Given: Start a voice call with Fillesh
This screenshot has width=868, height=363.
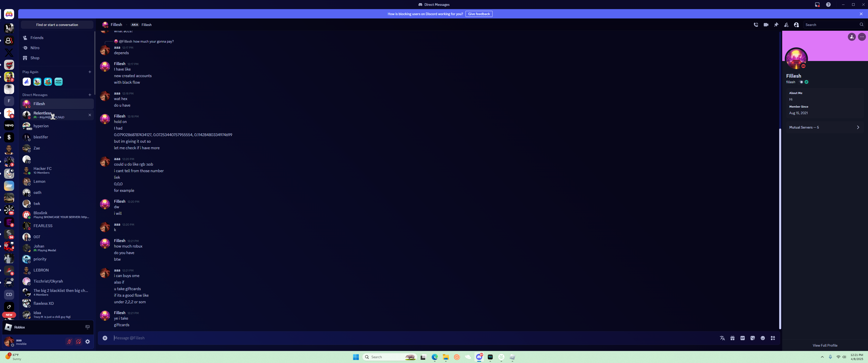Looking at the screenshot, I should (756, 25).
